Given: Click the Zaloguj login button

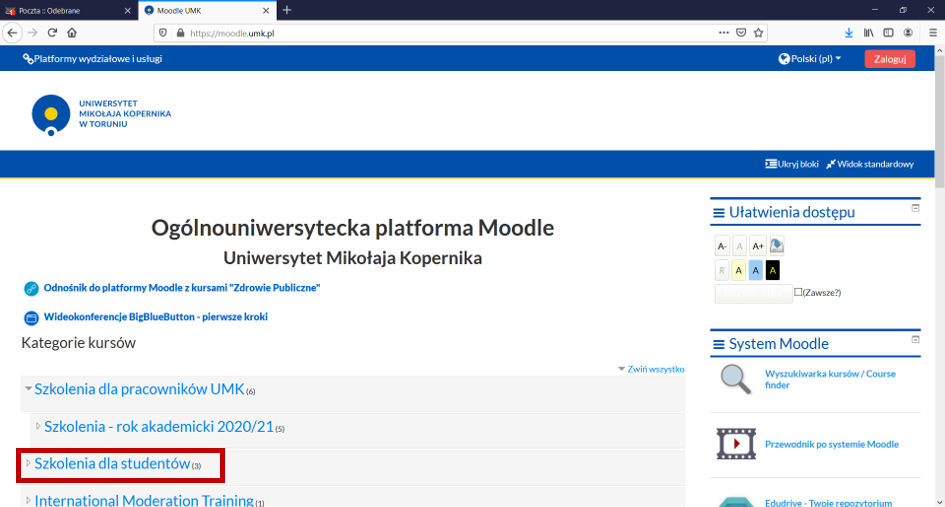Looking at the screenshot, I should 890,58.
